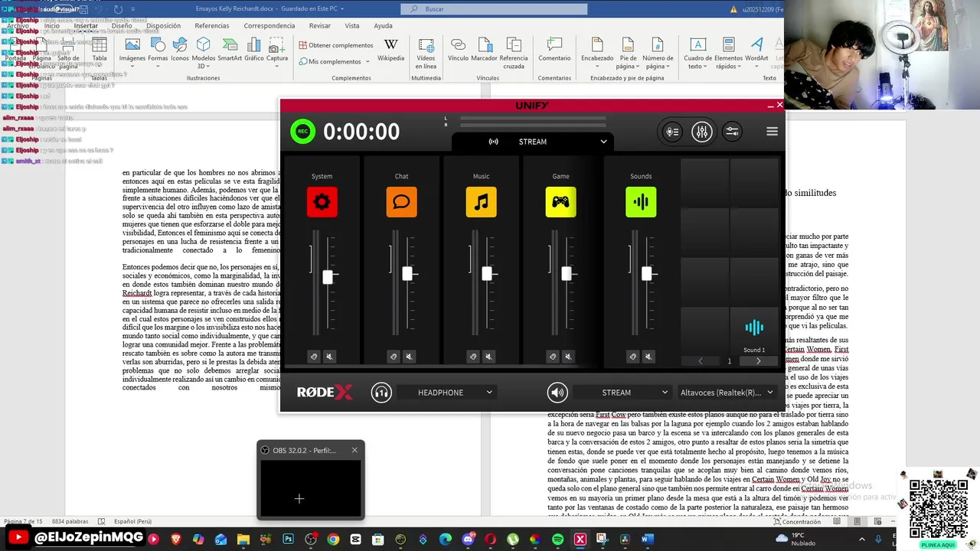The height and width of the screenshot is (551, 980).
Task: Open the Referencias ribbon tab
Action: click(212, 25)
